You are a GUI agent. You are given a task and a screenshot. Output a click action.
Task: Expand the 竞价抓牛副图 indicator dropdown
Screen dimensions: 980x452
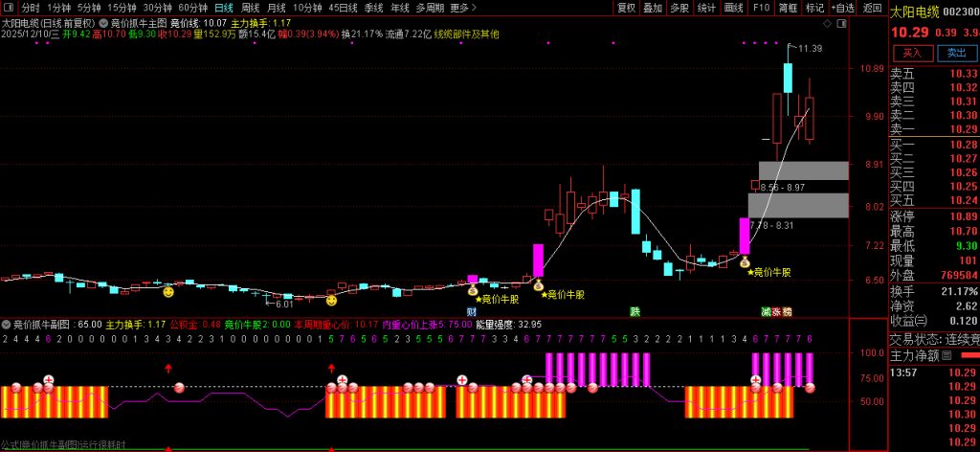pos(7,325)
